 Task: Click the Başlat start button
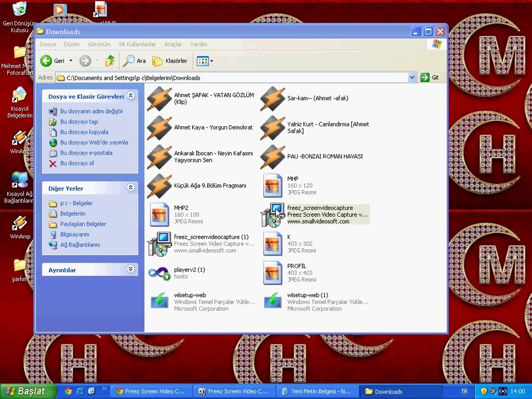28,392
